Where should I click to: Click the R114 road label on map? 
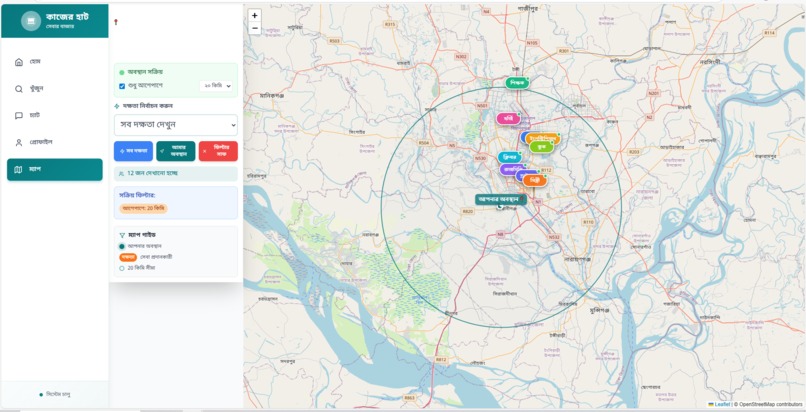click(769, 32)
